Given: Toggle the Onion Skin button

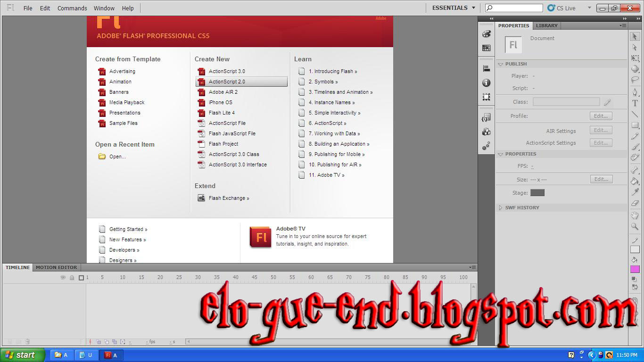Looking at the screenshot, I should point(99,342).
